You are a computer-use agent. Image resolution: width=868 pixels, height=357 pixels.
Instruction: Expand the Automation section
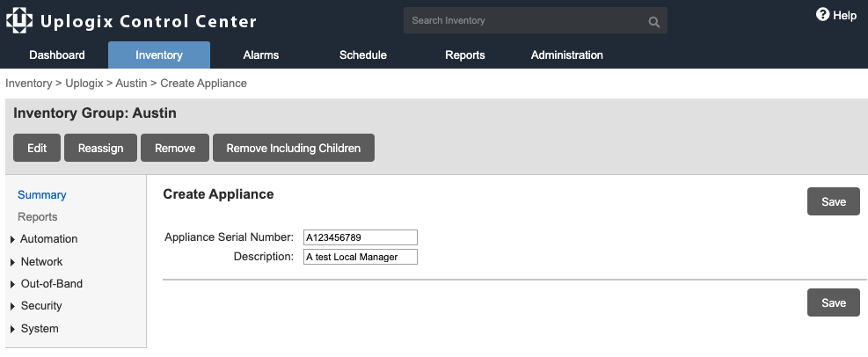48,239
